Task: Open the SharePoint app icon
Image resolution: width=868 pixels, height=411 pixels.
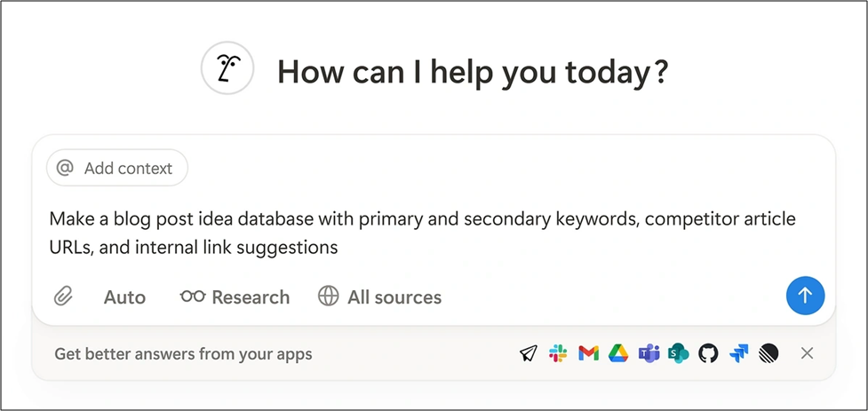Action: [x=679, y=354]
